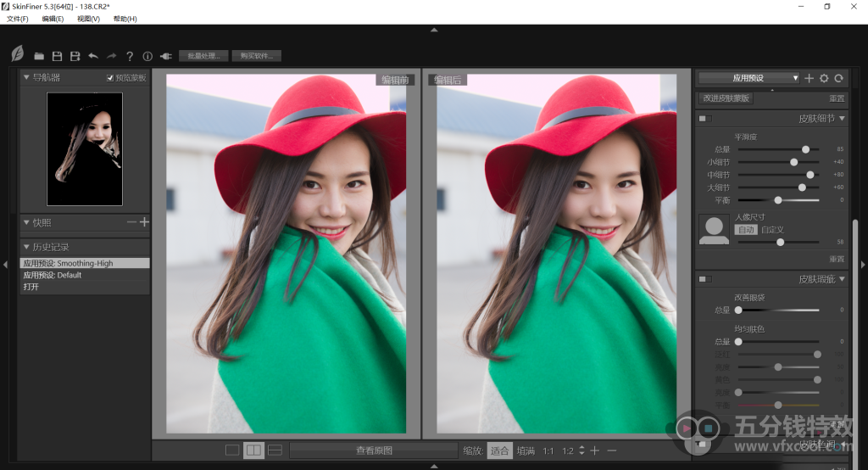Collapse the right panel with the side arrow
868x470 pixels.
pyautogui.click(x=862, y=265)
